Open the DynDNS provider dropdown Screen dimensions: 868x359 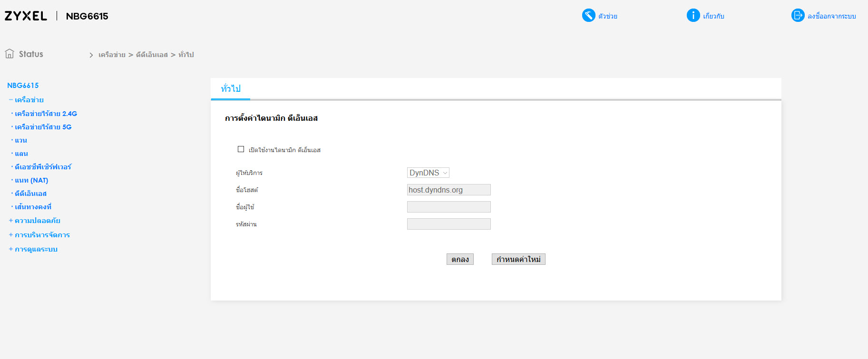coord(428,173)
